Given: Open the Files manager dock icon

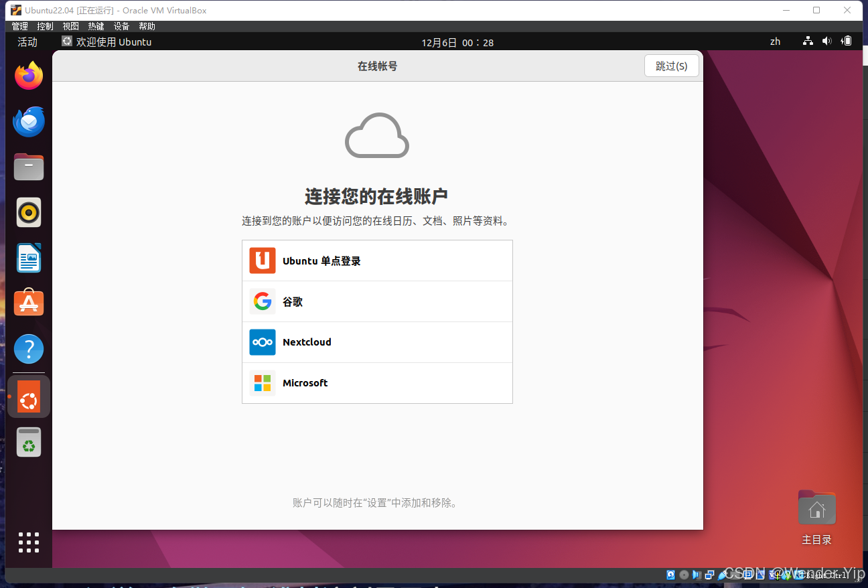Looking at the screenshot, I should click(x=29, y=167).
